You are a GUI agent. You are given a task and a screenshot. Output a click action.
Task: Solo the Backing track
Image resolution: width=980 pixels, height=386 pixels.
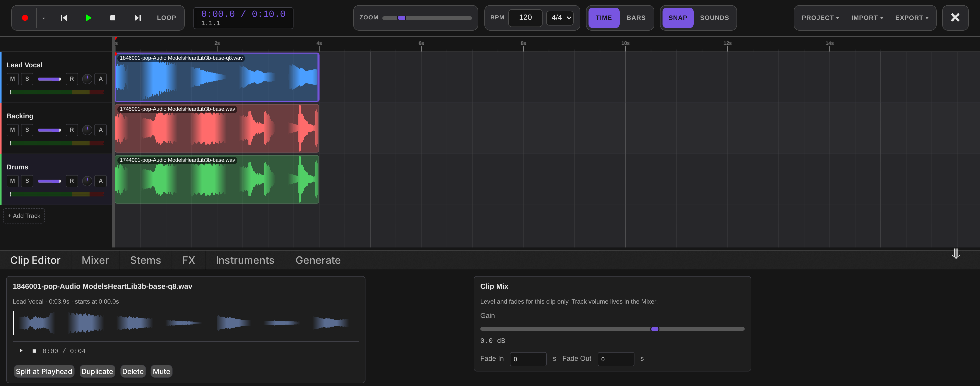(27, 130)
